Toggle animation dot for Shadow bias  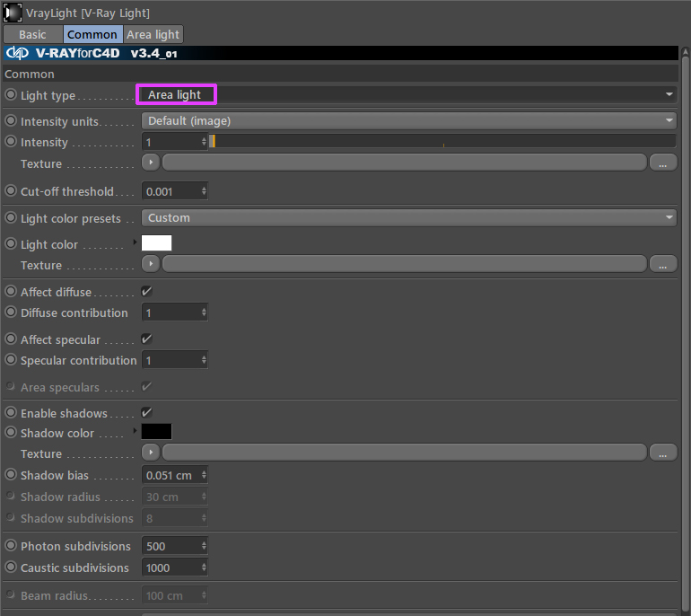click(x=11, y=474)
